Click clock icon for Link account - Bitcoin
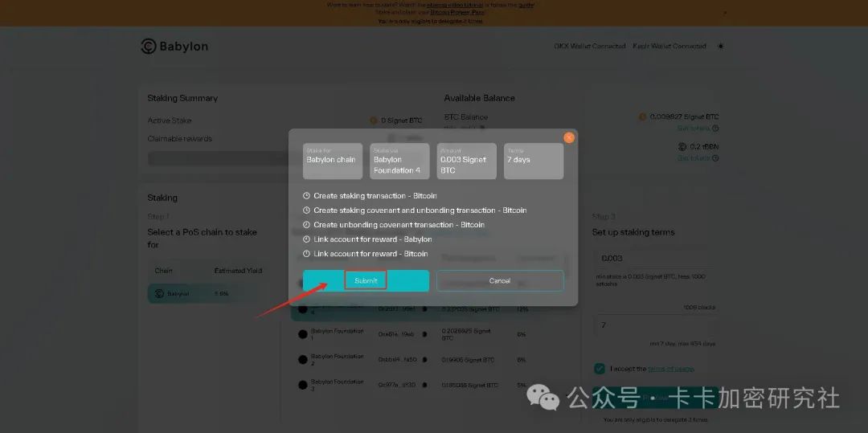Viewport: 868px width, 433px height. pyautogui.click(x=307, y=254)
